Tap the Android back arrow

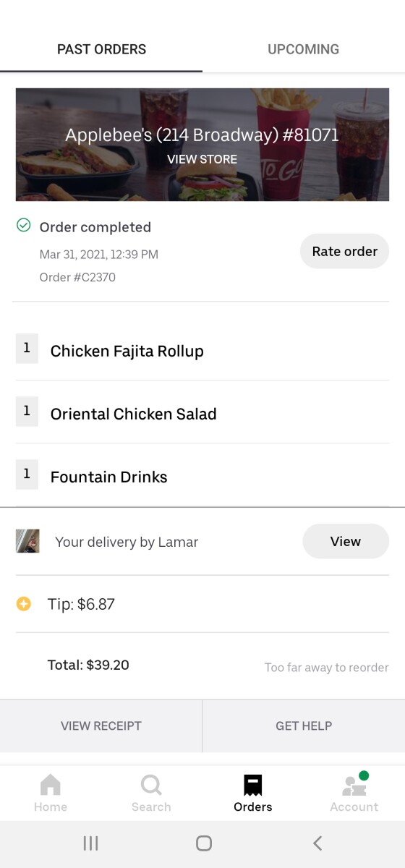point(317,843)
